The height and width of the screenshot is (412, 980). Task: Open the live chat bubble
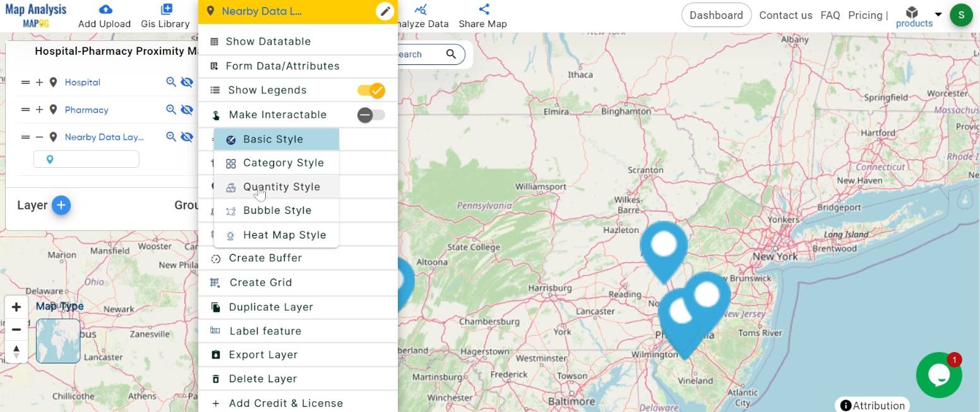(939, 375)
